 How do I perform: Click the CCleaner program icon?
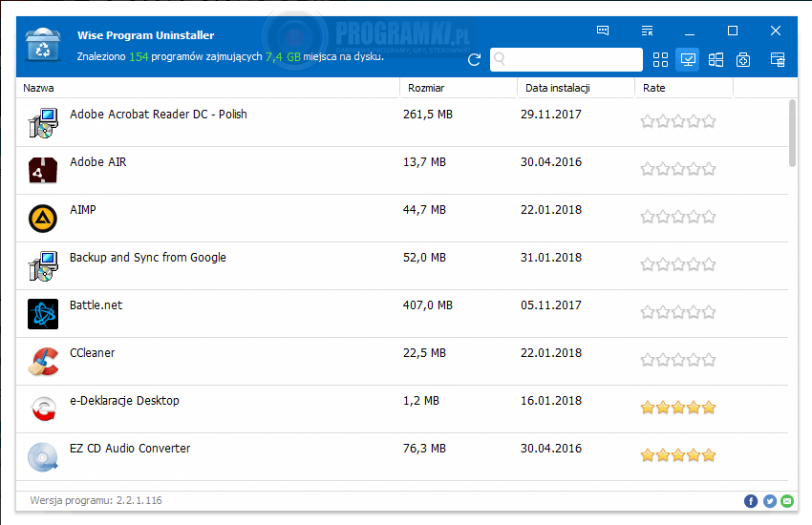[43, 361]
